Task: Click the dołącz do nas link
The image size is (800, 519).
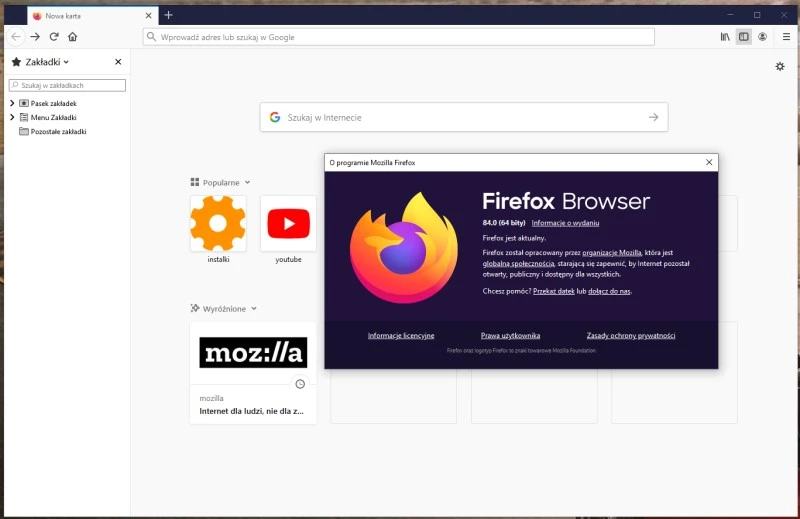Action: click(610, 291)
